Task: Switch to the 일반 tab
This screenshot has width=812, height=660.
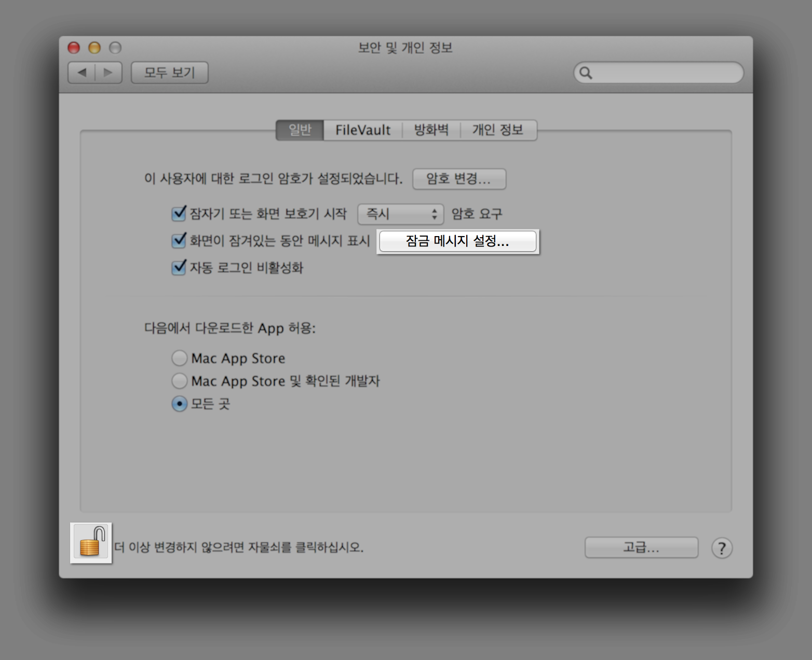Action: (300, 130)
